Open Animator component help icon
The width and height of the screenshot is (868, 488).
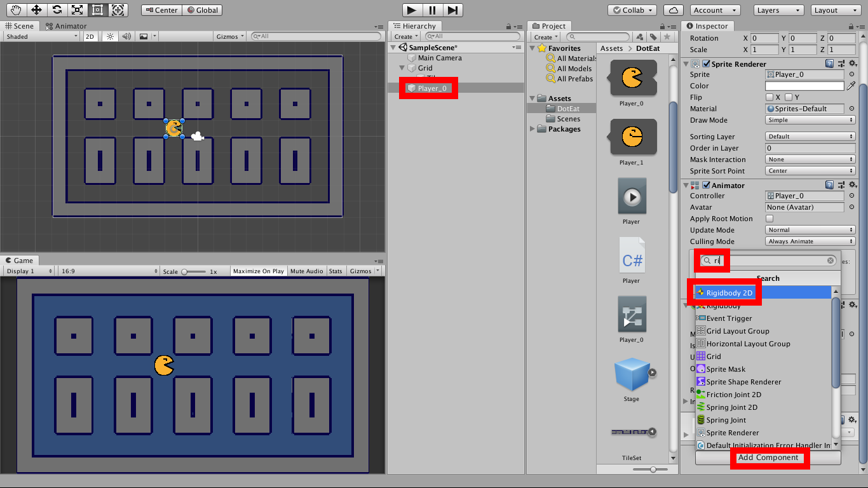(829, 185)
